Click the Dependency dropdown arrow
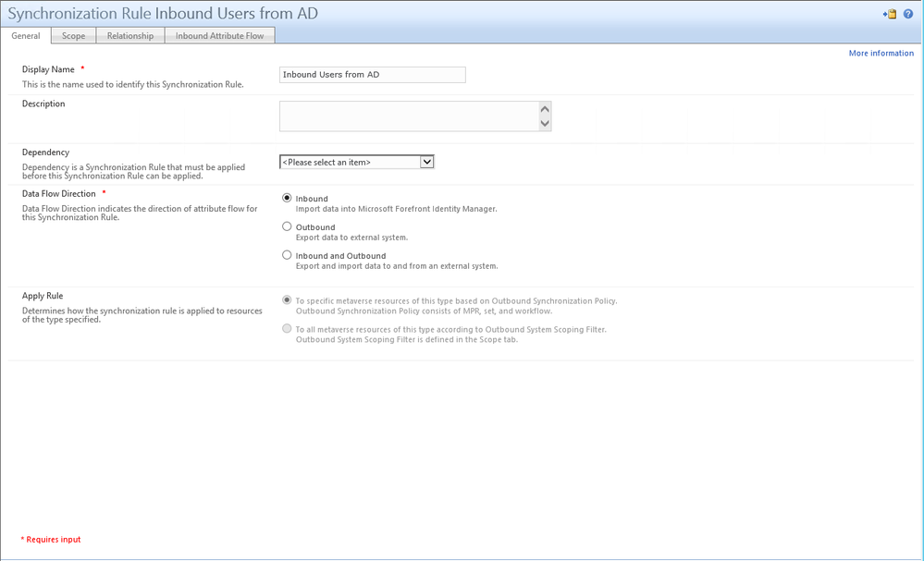 (426, 161)
